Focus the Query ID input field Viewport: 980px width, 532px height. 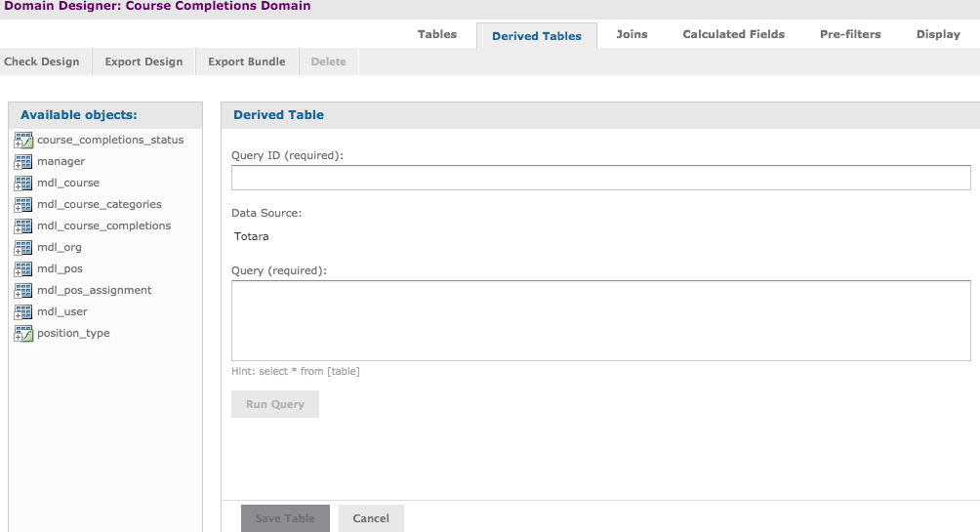point(600,178)
